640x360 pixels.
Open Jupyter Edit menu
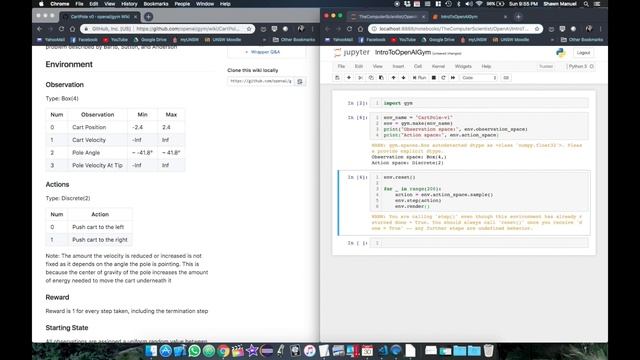point(359,66)
